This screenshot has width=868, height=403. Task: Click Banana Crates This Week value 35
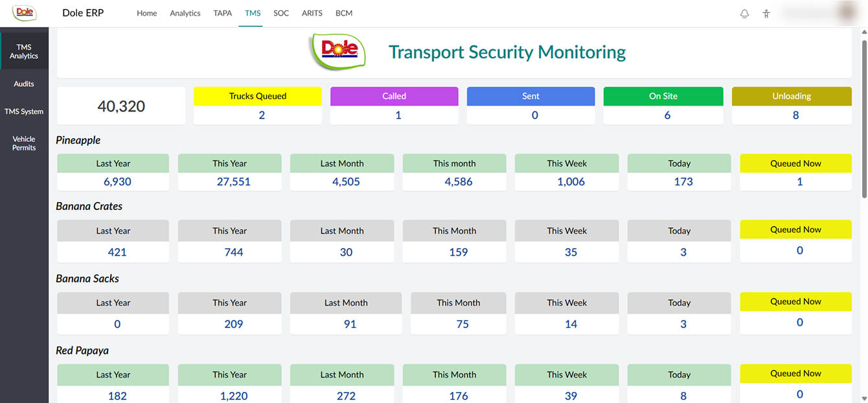pyautogui.click(x=571, y=252)
